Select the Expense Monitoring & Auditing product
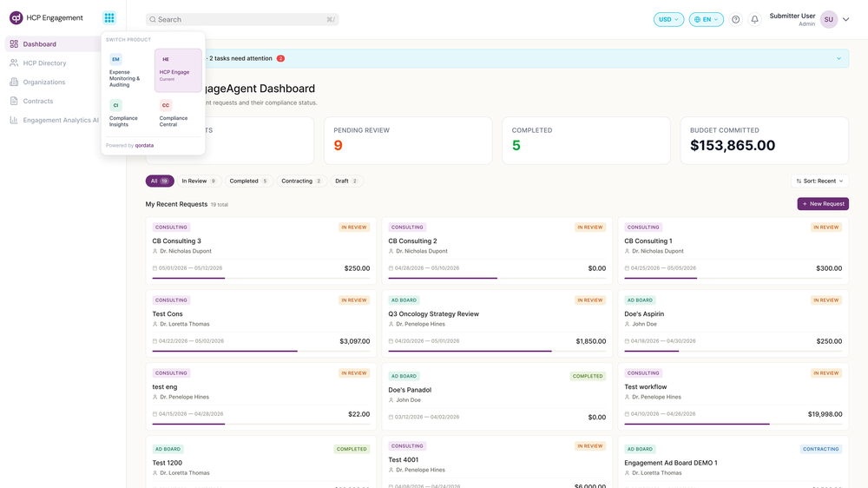868x488 pixels. (x=126, y=70)
